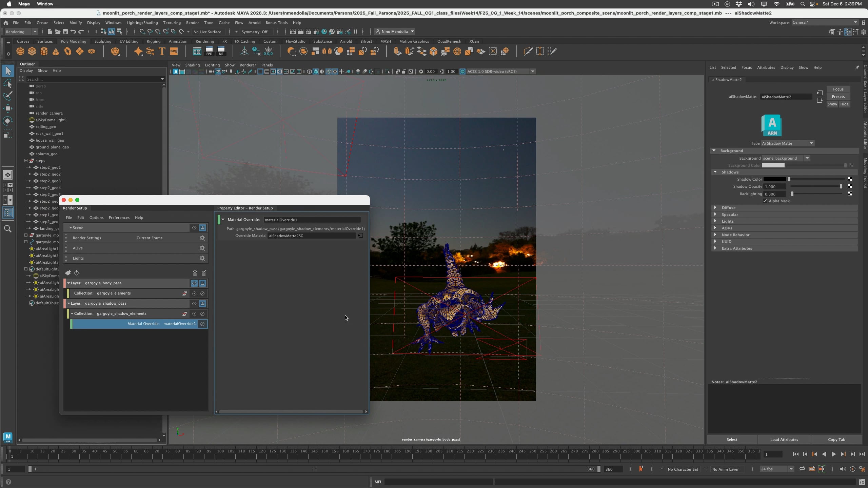This screenshot has height=488, width=868.
Task: Pick the Move tool in the toolbox
Action: 8,108
